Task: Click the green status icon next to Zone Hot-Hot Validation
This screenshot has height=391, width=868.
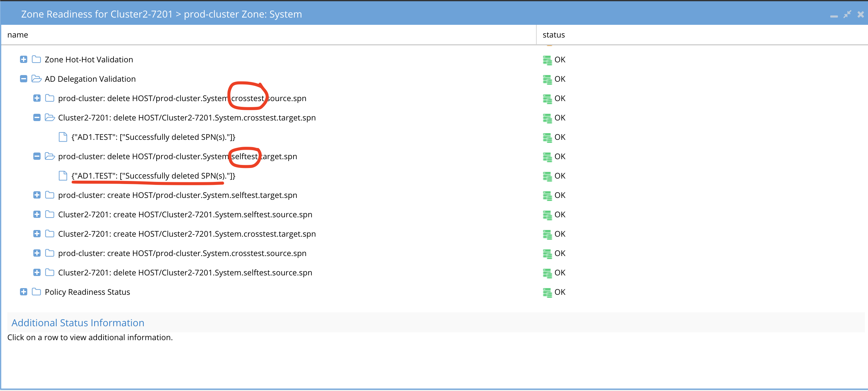Action: point(548,59)
